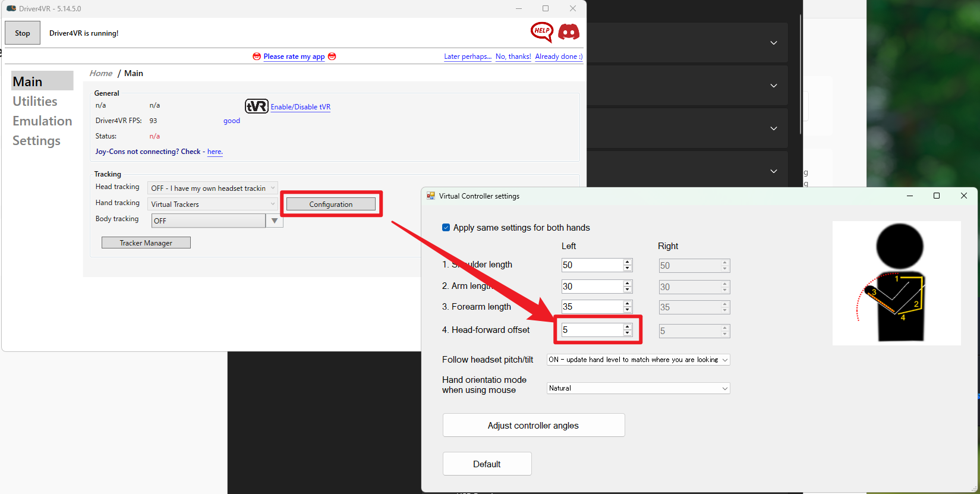This screenshot has height=494, width=980.
Task: Click Home breadcrumb
Action: 101,73
